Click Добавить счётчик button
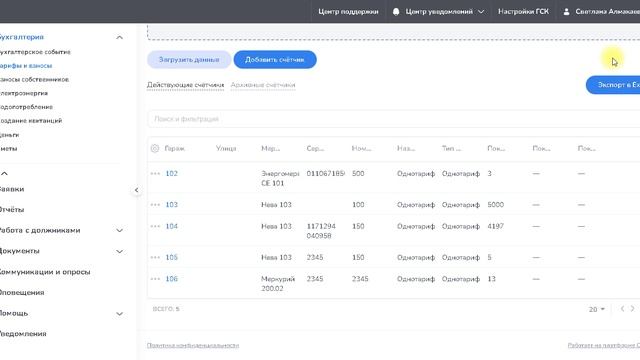This screenshot has width=640, height=360. [x=275, y=60]
